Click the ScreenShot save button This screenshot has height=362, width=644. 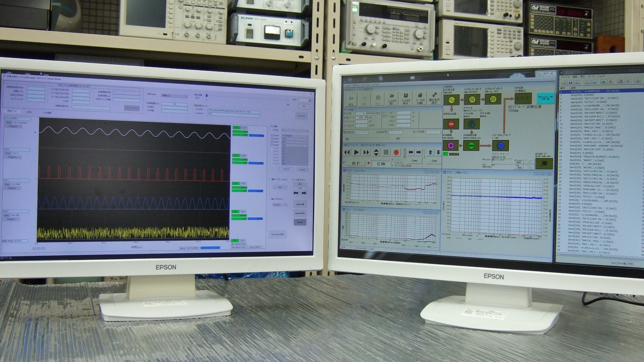[278, 234]
